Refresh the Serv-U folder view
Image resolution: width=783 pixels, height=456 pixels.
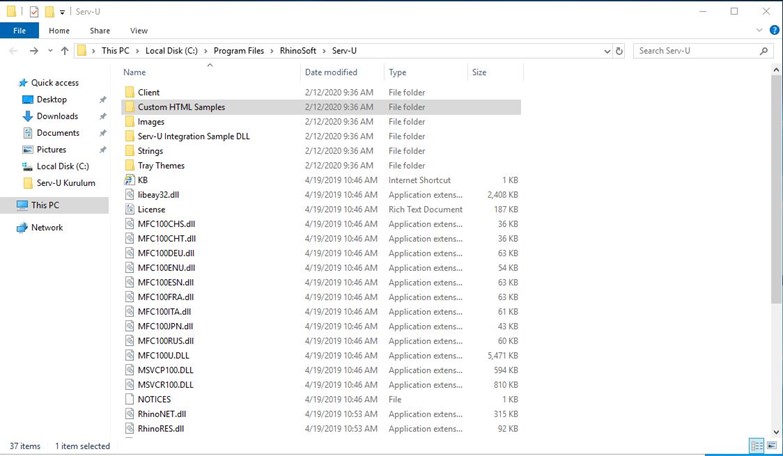(619, 51)
